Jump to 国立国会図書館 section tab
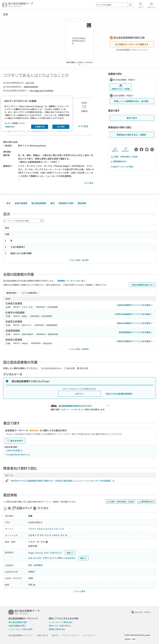Screen dimensions: 159x644 [x=39, y=203]
